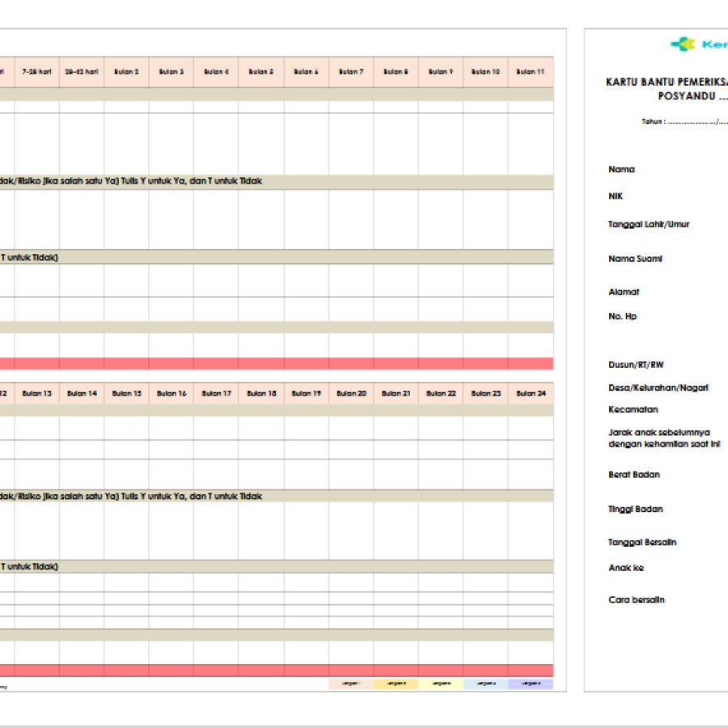Click the lower 'T untuk Tidak)' section band
The height and width of the screenshot is (728, 728).
(277, 566)
